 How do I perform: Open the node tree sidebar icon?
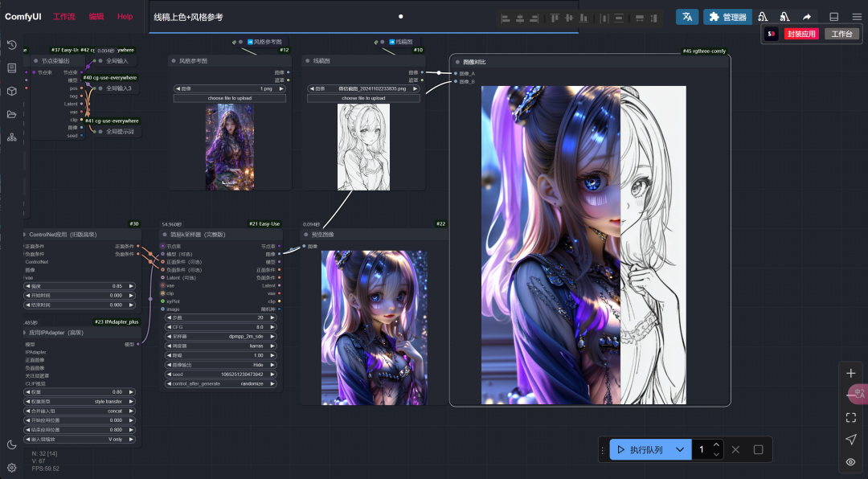pyautogui.click(x=11, y=137)
